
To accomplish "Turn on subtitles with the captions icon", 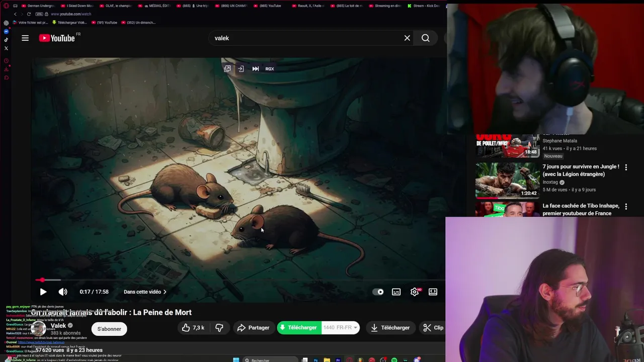I will tap(396, 292).
